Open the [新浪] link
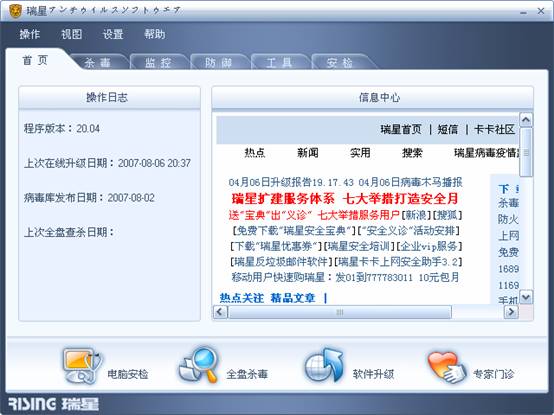The height and width of the screenshot is (415, 554). 416,215
